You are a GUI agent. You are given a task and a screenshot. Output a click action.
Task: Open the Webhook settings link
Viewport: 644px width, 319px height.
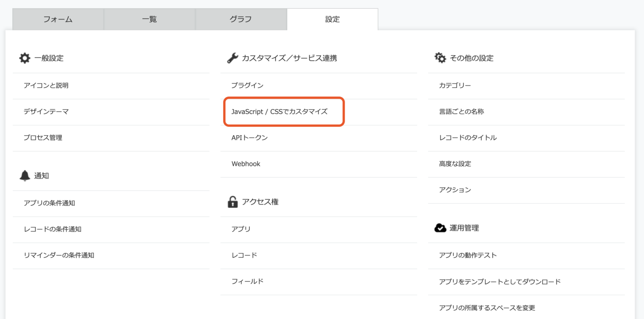246,164
